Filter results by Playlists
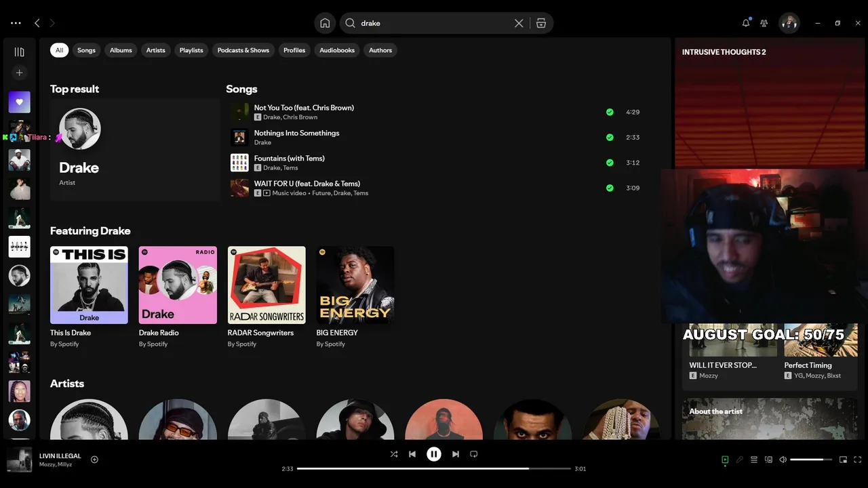This screenshot has height=488, width=868. [191, 50]
